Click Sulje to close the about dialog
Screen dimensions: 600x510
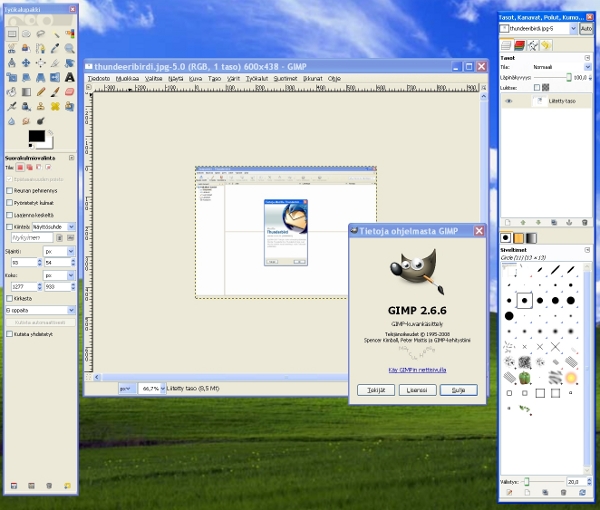[458, 390]
